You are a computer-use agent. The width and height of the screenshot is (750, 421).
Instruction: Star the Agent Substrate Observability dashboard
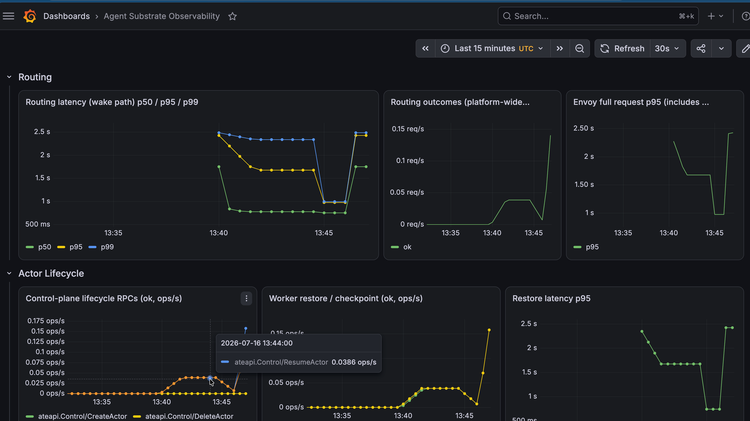click(x=232, y=16)
